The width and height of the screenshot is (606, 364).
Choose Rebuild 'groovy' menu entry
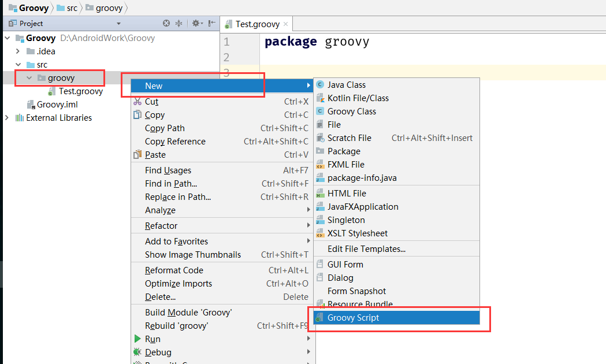(x=222, y=326)
